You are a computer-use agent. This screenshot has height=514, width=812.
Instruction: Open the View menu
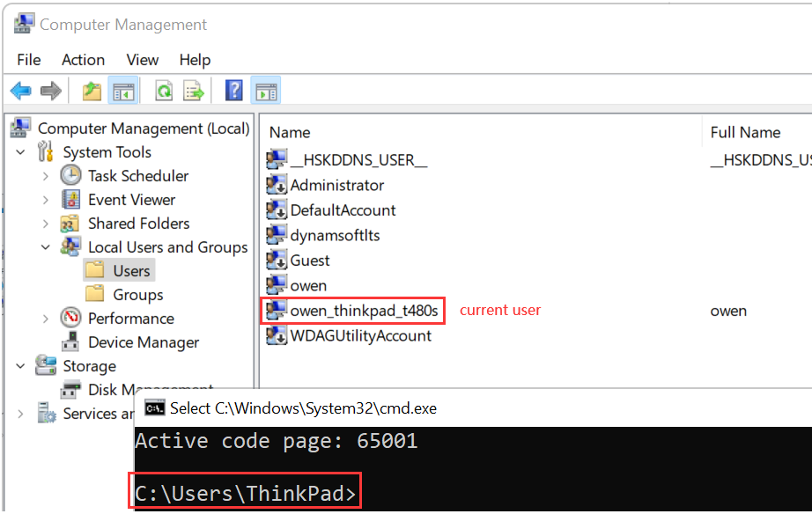click(x=142, y=60)
